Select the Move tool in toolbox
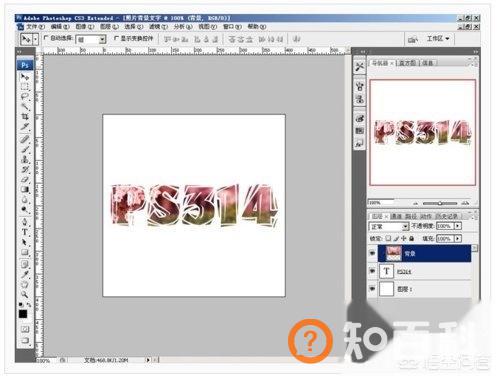 25,77
